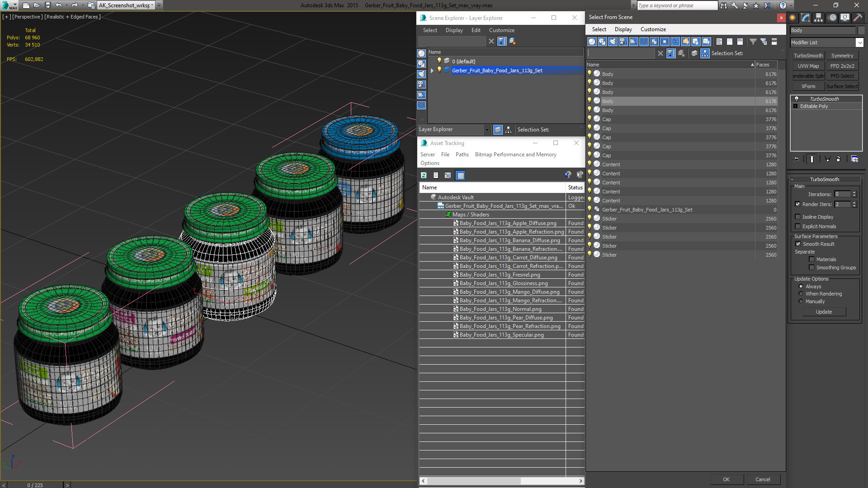The image size is (868, 488).
Task: Toggle Smooth Result checkbox
Action: (x=798, y=244)
